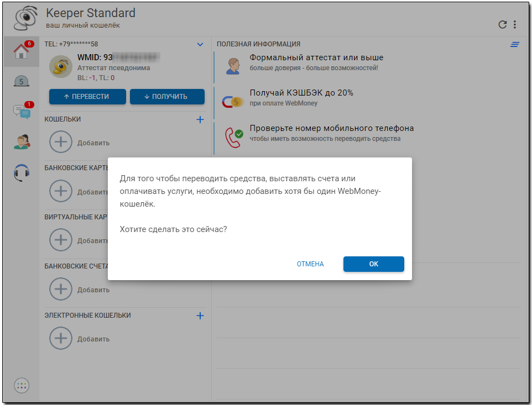Click the WMID number text
This screenshot has height=405, width=532.
click(x=119, y=57)
